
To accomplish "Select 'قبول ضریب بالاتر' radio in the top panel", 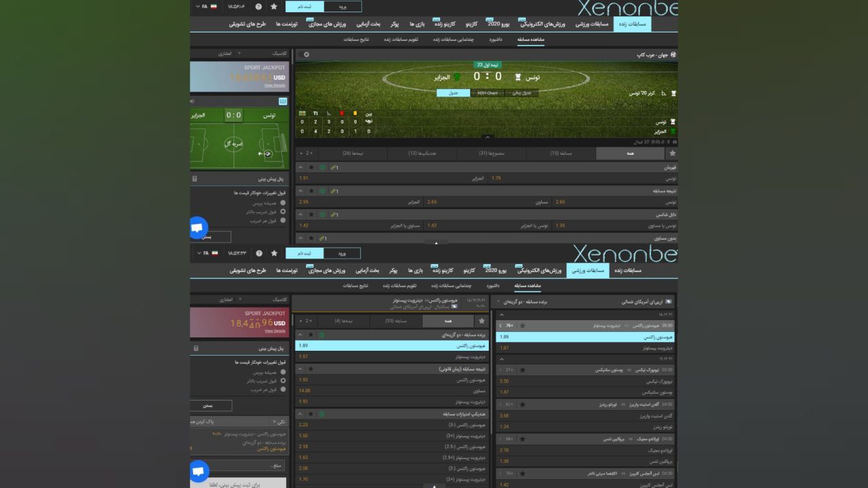I will [283, 212].
